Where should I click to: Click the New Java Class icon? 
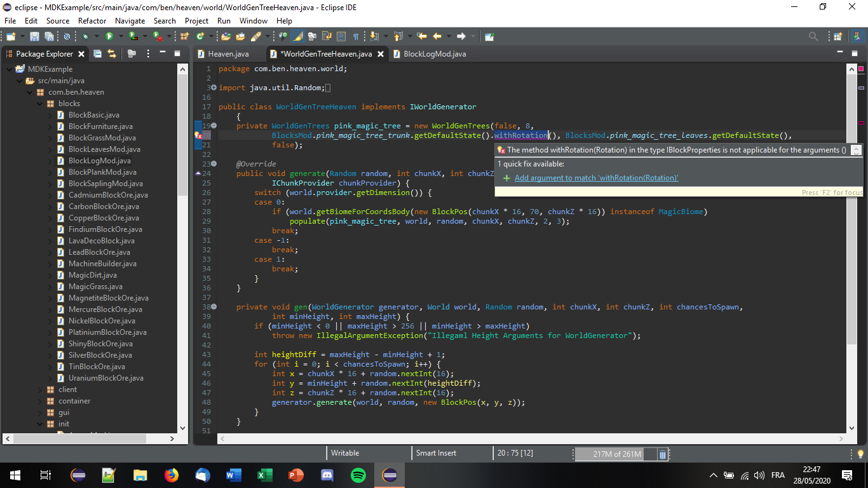coord(201,37)
